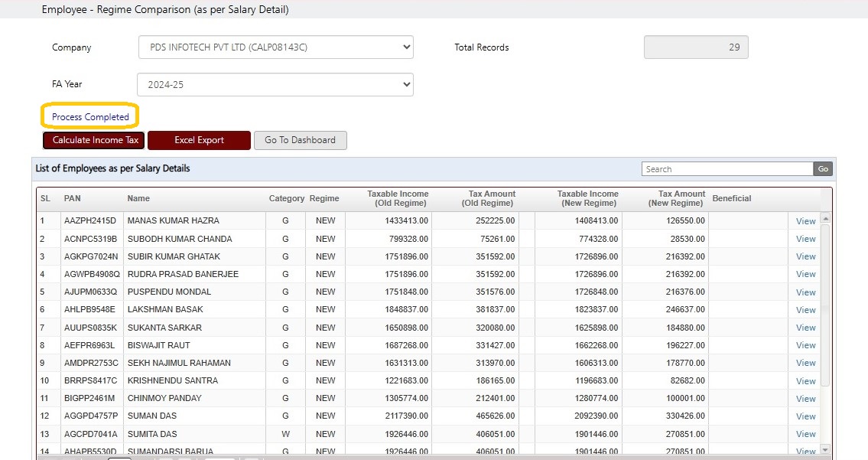Image resolution: width=868 pixels, height=460 pixels.
Task: Click scroll down arrow of employee list
Action: tap(825, 449)
